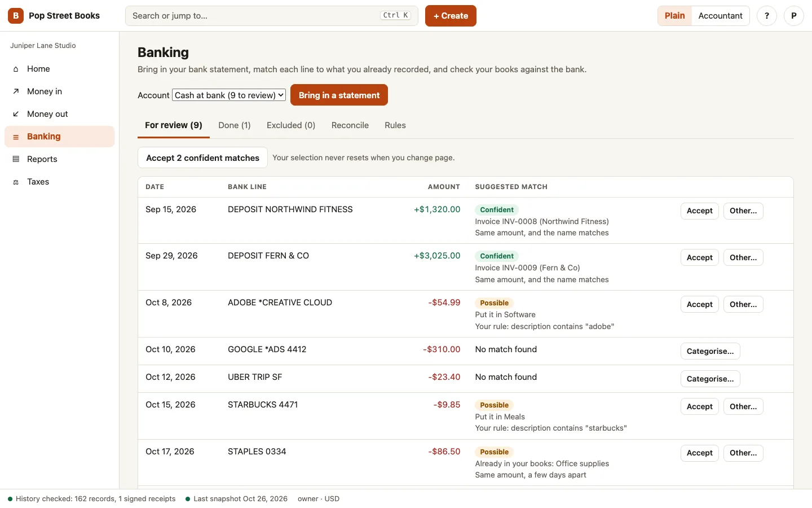Click the Ctrl K shortcut badge
The height and width of the screenshot is (508, 812).
[395, 16]
